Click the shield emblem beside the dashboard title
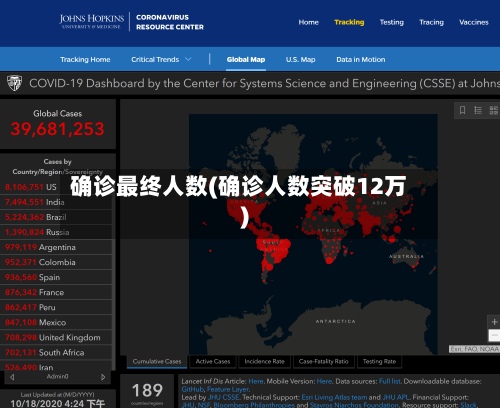The image size is (500, 408). (x=14, y=83)
